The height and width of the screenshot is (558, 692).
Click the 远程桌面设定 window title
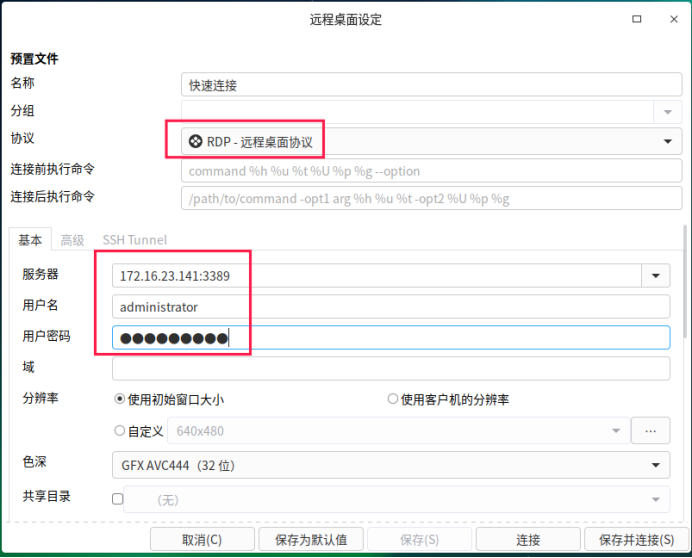pyautogui.click(x=346, y=19)
